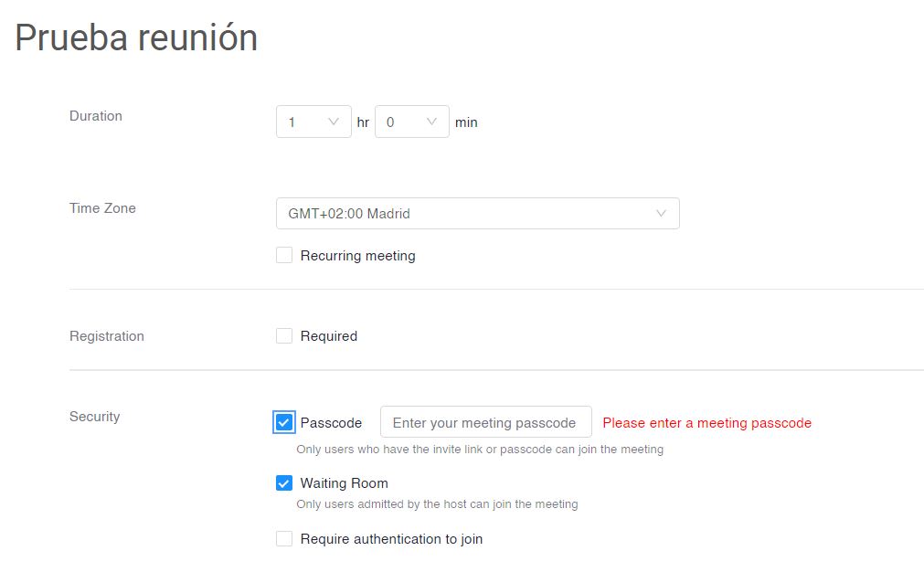Click the 'Waiting Room' label text
Screen dimensions: 924x572
pyautogui.click(x=344, y=483)
